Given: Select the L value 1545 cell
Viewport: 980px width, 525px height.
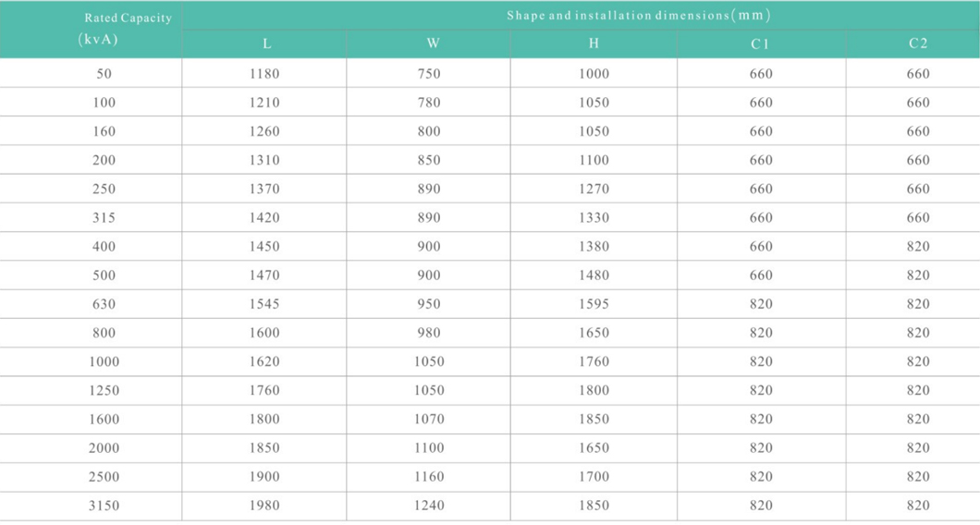Looking at the screenshot, I should [x=264, y=304].
